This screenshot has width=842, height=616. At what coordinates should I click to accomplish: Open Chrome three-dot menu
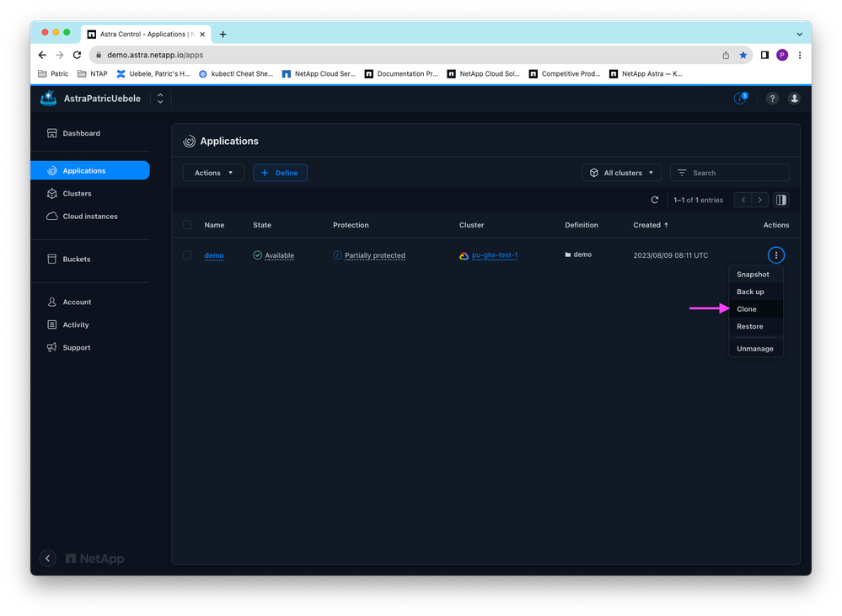[x=800, y=55]
